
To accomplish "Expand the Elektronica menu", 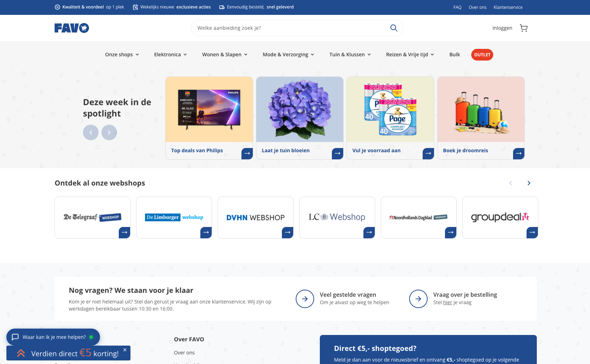I will pos(171,55).
